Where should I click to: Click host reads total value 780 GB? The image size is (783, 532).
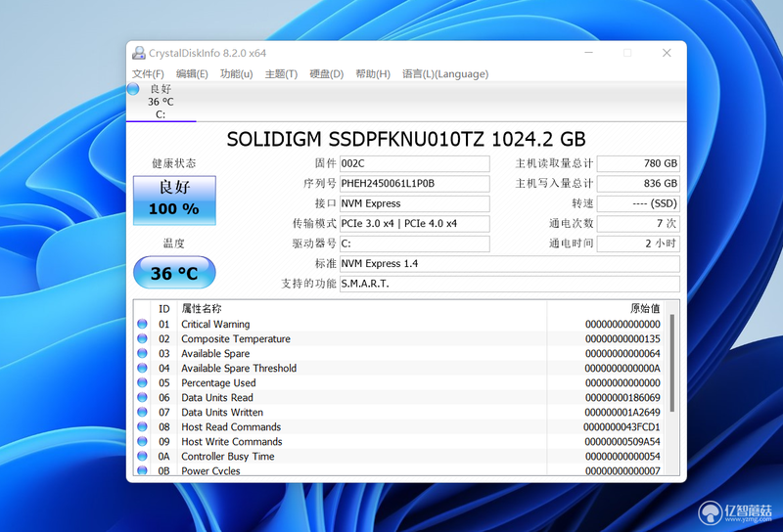click(638, 163)
